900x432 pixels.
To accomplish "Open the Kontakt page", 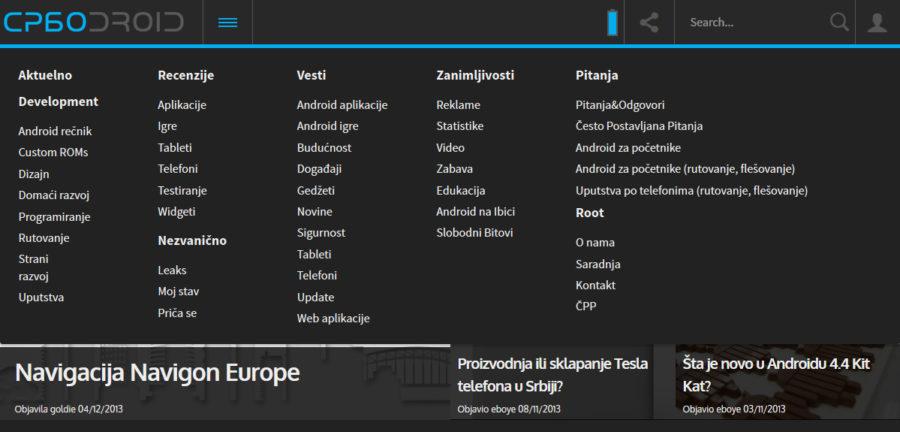I will click(x=596, y=285).
